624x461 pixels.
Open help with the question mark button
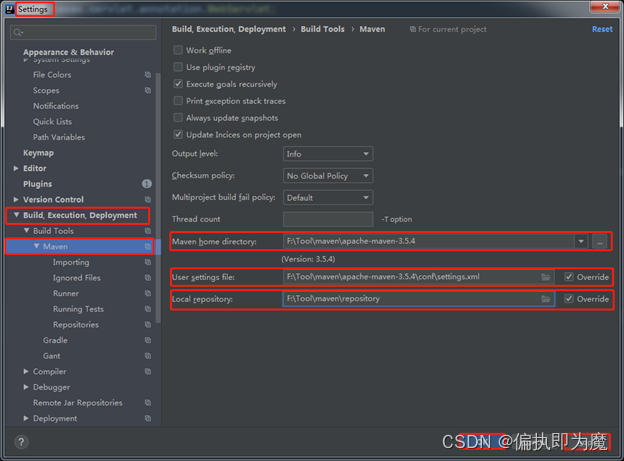(x=21, y=441)
